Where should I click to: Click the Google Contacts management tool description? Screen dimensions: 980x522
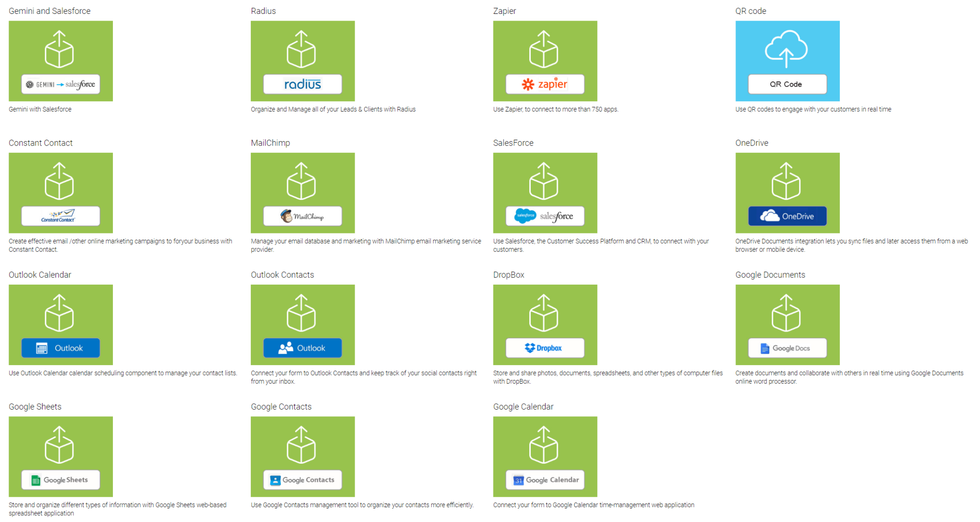pos(362,505)
